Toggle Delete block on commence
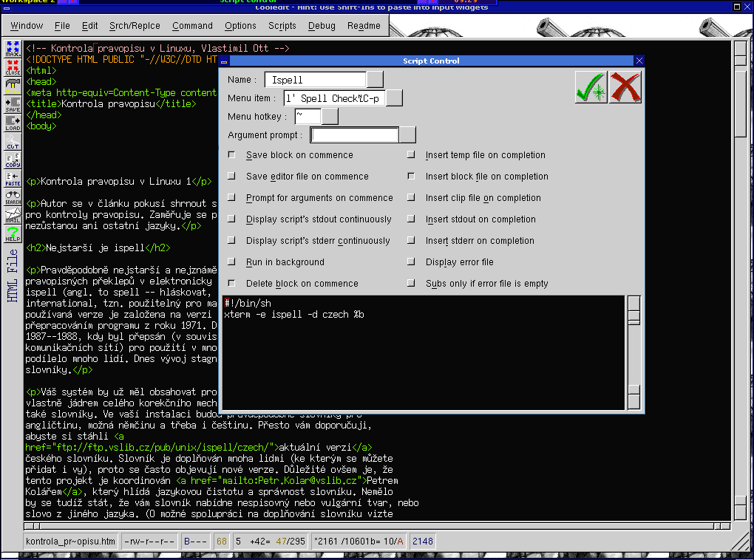754x560 pixels. coord(232,283)
